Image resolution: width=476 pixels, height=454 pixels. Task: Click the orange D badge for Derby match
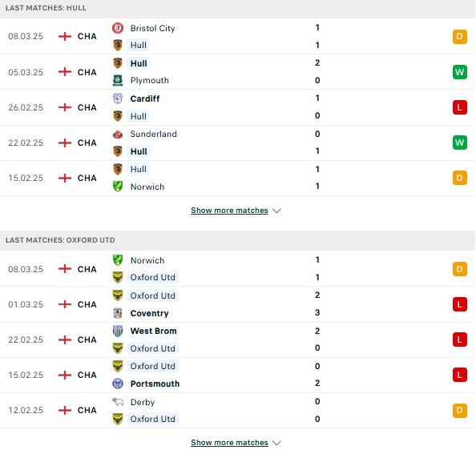point(460,410)
